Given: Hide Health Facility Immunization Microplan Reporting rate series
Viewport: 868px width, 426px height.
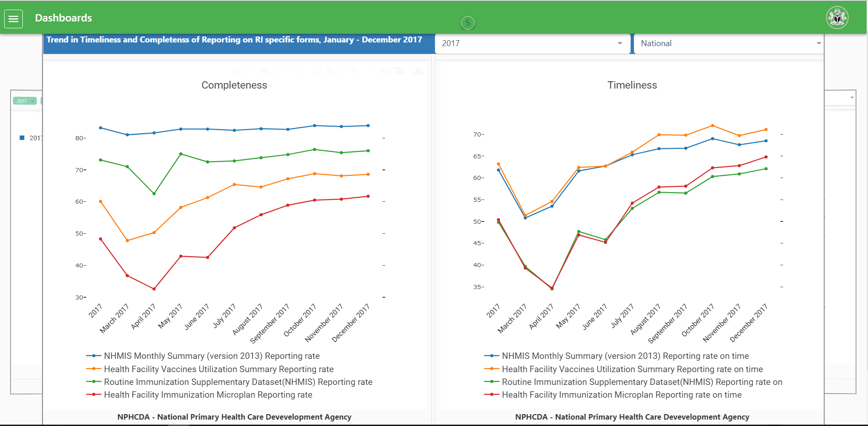Looking at the screenshot, I should pyautogui.click(x=208, y=395).
